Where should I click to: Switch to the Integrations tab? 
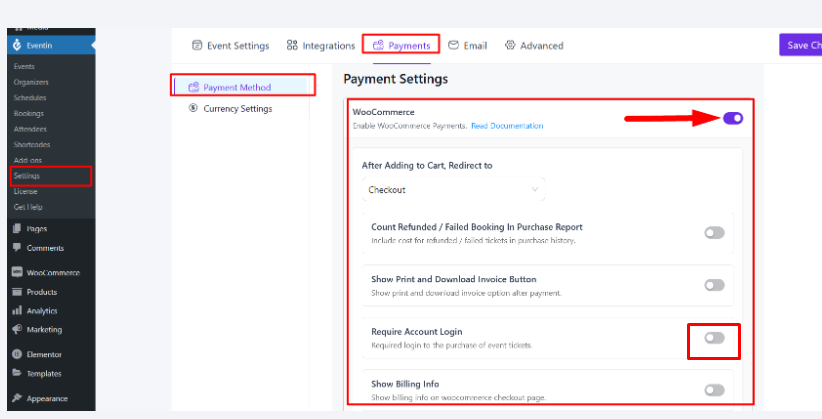click(321, 46)
